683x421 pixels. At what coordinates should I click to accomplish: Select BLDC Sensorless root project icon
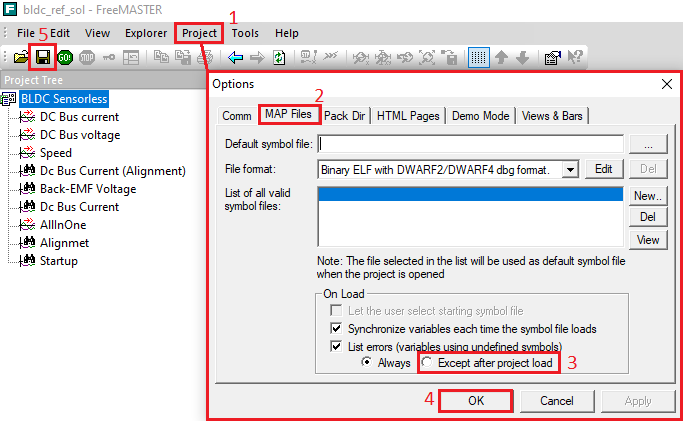(8, 99)
